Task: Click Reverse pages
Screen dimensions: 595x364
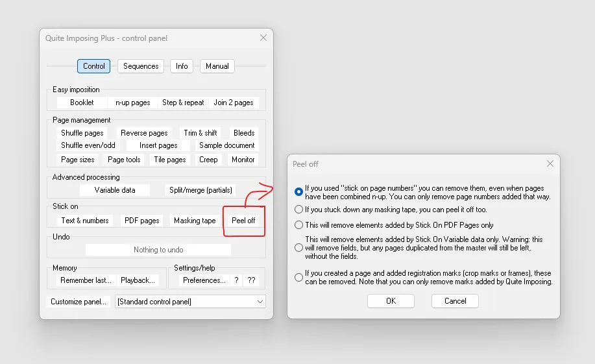Action: (x=144, y=133)
